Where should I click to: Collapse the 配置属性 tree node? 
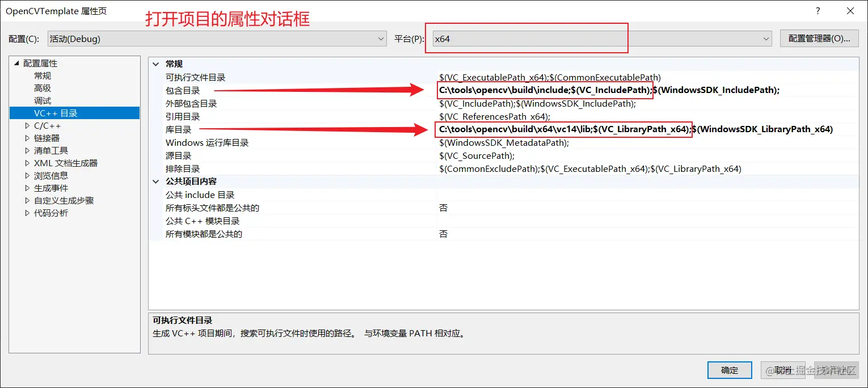pos(16,63)
